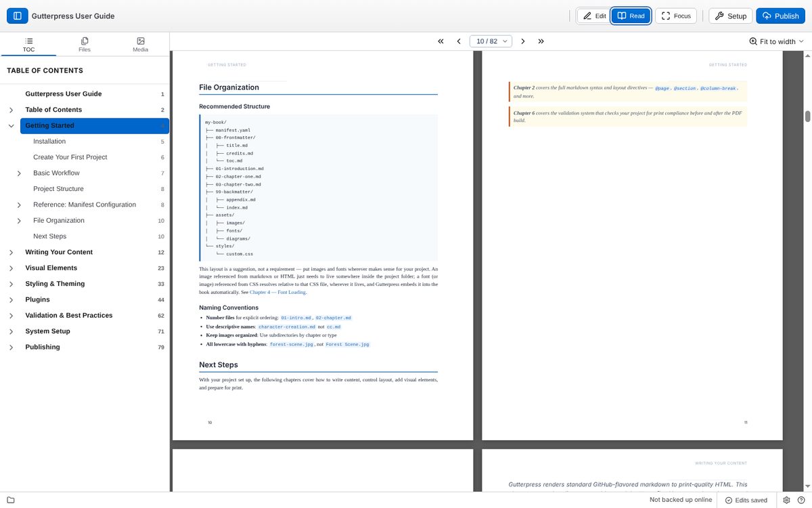Select Next Steps entry in TOC
The image size is (812, 508).
pos(49,236)
